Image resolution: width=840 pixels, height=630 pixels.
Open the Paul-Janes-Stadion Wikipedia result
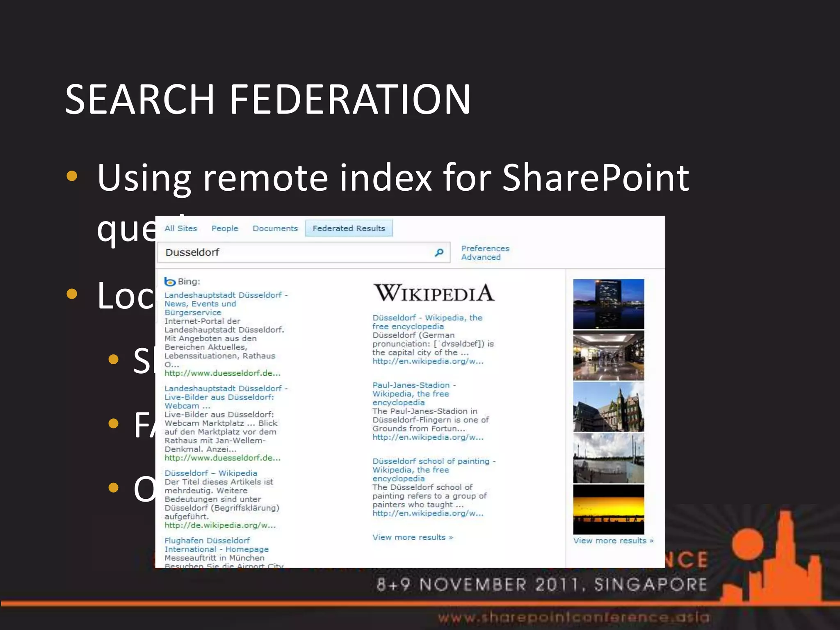[414, 394]
